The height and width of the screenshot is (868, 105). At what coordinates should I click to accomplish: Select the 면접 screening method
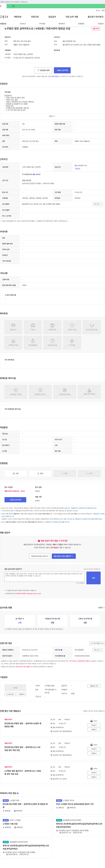(x=40, y=473)
